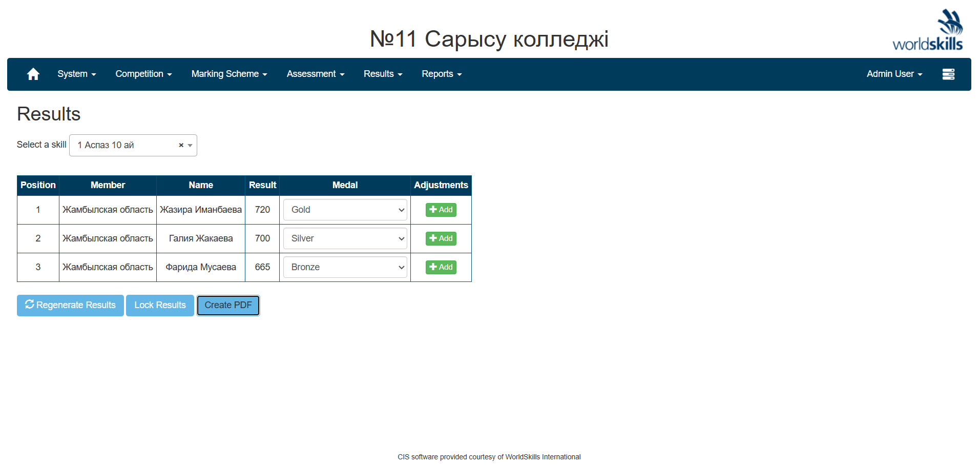
Task: Click member cell in position 1 row
Action: click(108, 210)
